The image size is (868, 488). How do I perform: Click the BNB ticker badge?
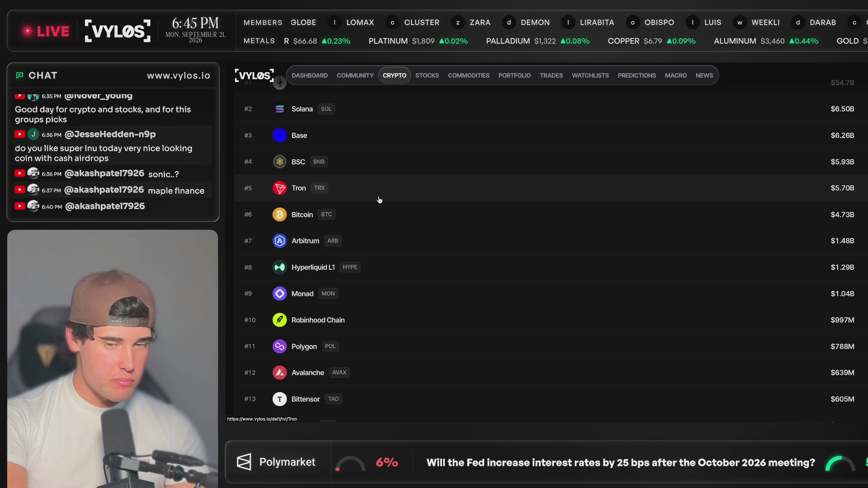coord(319,162)
